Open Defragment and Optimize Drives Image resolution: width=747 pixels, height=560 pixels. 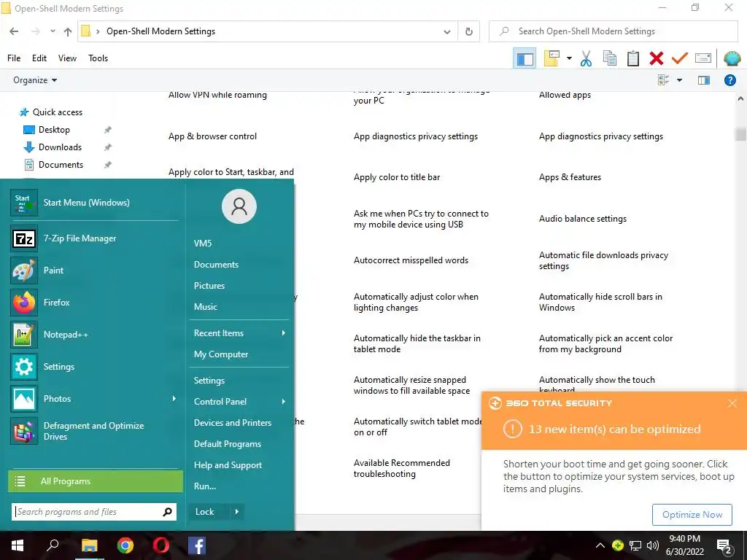[x=94, y=431]
